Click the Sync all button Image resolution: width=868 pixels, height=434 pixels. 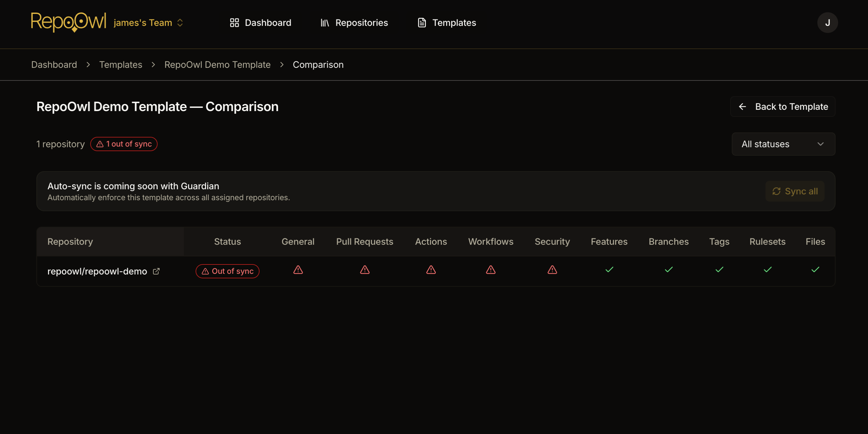click(x=795, y=191)
